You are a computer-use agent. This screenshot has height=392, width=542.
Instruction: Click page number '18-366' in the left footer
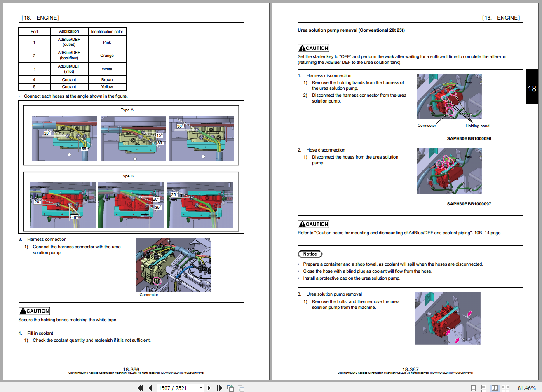[x=131, y=369]
